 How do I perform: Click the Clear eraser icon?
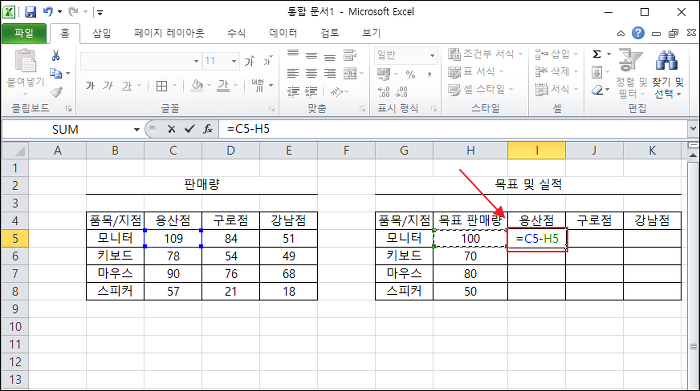click(x=597, y=90)
